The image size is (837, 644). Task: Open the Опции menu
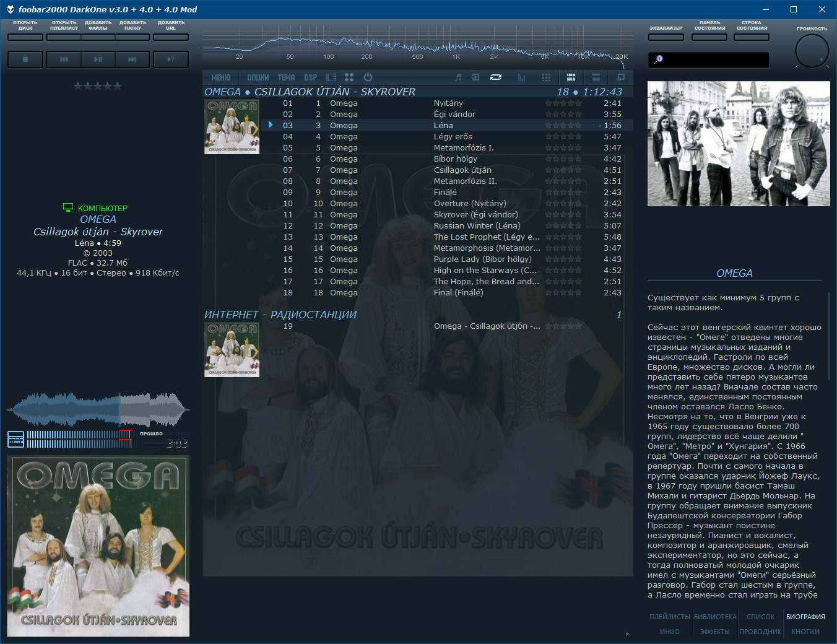coord(258,77)
